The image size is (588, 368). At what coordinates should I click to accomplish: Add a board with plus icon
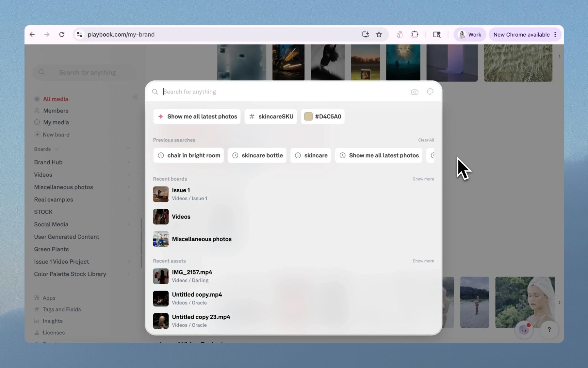tap(56, 149)
